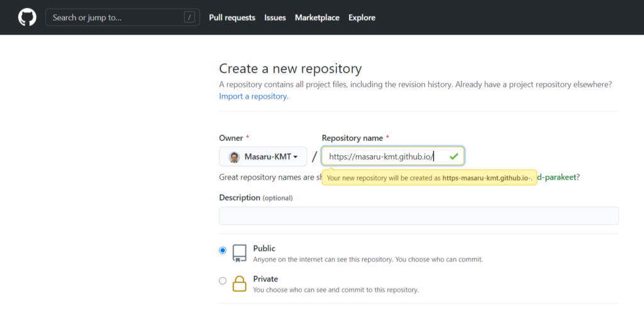Select the Private radio button

pyautogui.click(x=223, y=281)
